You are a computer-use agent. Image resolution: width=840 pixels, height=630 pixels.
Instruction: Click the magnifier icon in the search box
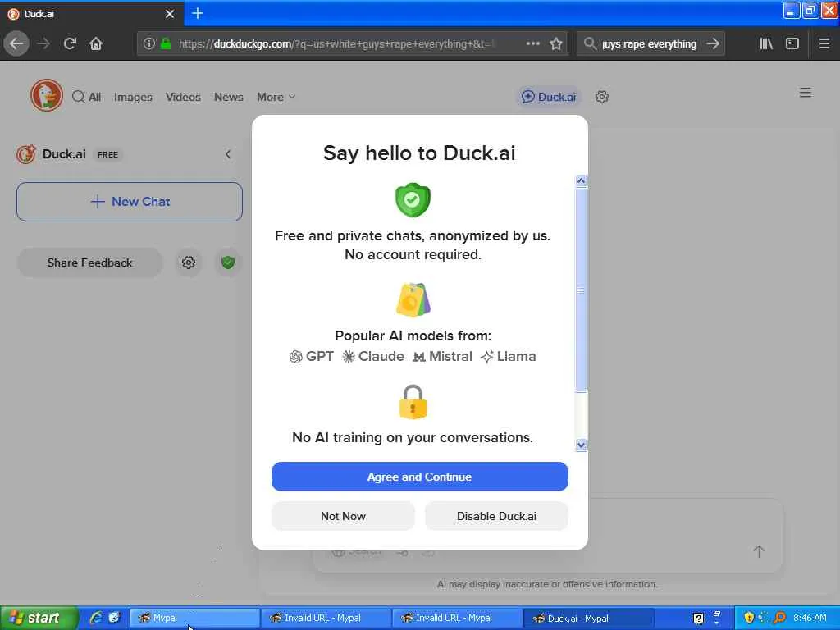click(x=590, y=43)
